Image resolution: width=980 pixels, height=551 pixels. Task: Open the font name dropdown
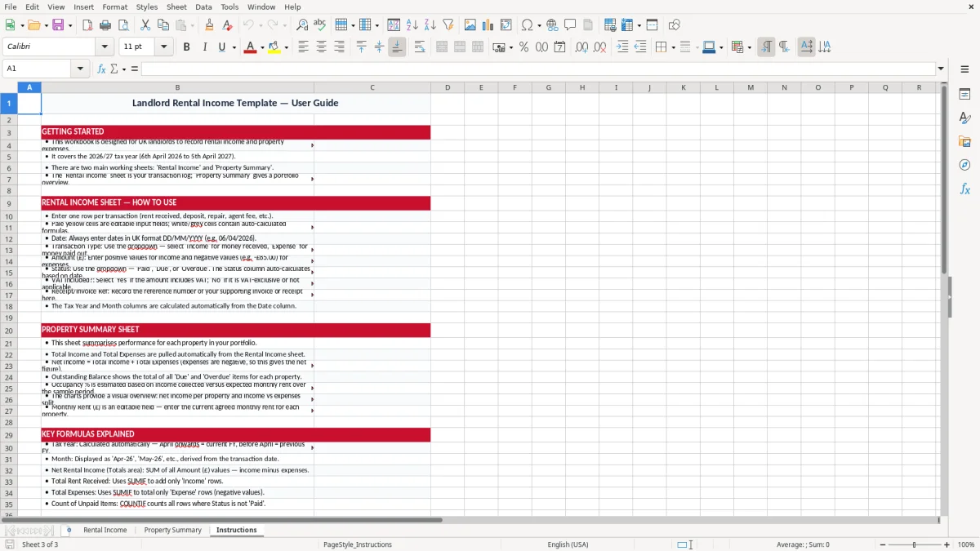[x=105, y=47]
